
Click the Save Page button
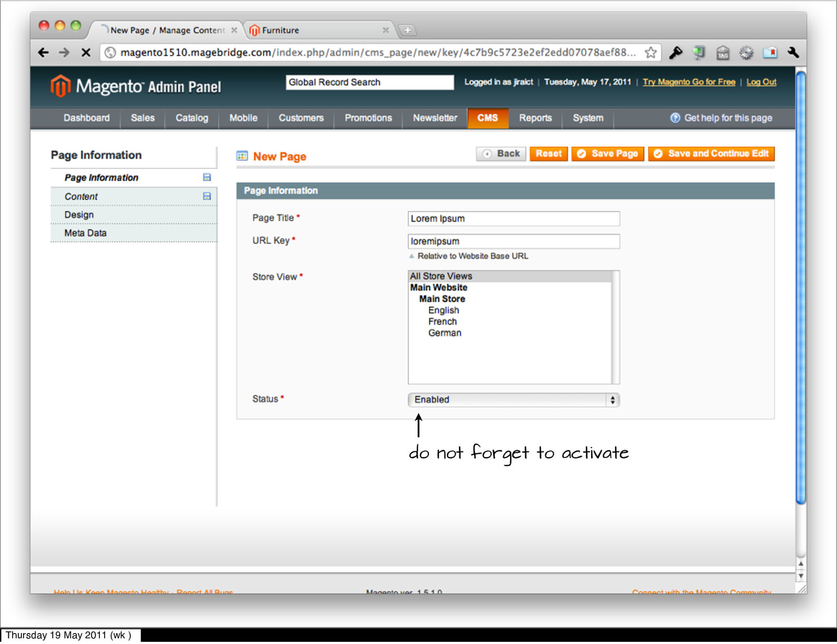point(607,154)
